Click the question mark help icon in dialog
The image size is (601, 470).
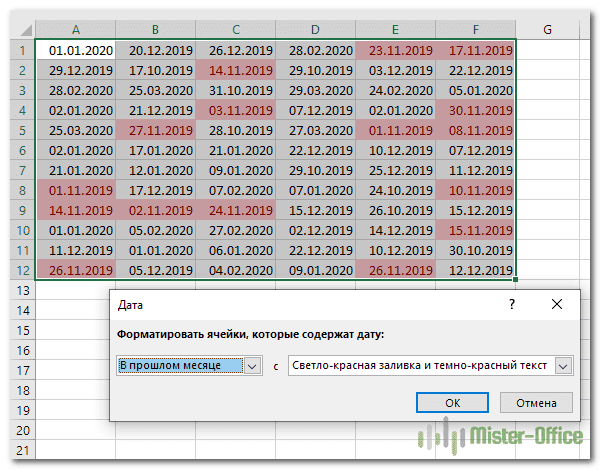tap(512, 303)
